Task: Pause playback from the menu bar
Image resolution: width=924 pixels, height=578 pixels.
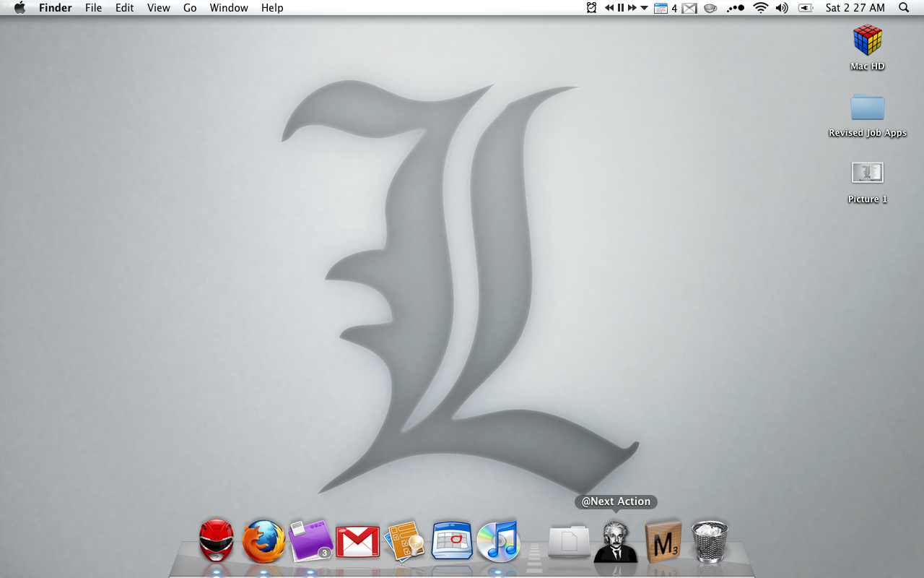Action: [621, 8]
